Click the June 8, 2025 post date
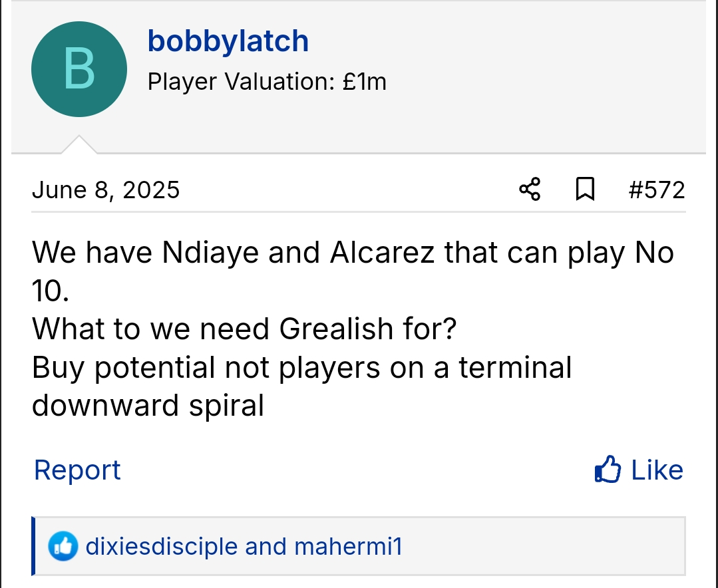 click(106, 190)
